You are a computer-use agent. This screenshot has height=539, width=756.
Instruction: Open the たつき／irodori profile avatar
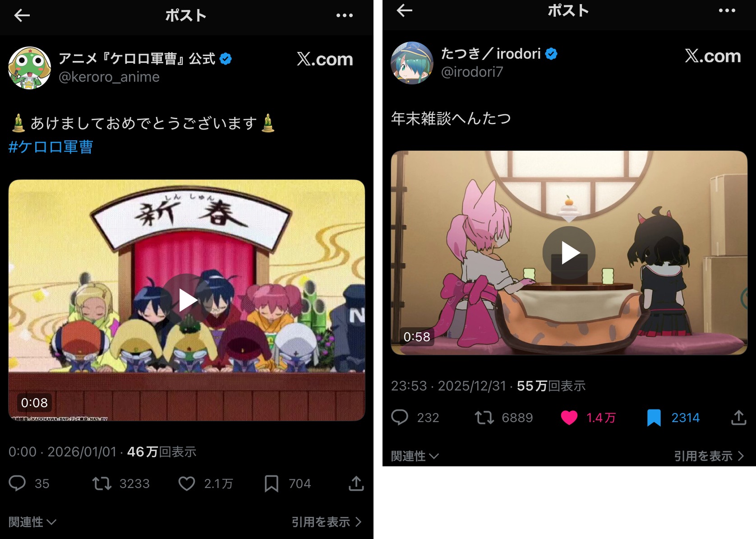pyautogui.click(x=412, y=63)
